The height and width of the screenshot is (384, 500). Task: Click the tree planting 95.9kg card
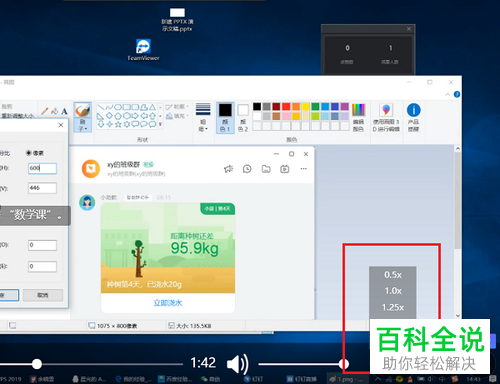[x=168, y=248]
